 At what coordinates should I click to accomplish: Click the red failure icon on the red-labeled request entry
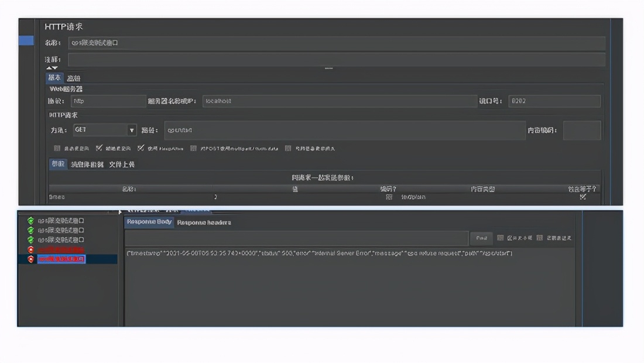pyautogui.click(x=31, y=248)
